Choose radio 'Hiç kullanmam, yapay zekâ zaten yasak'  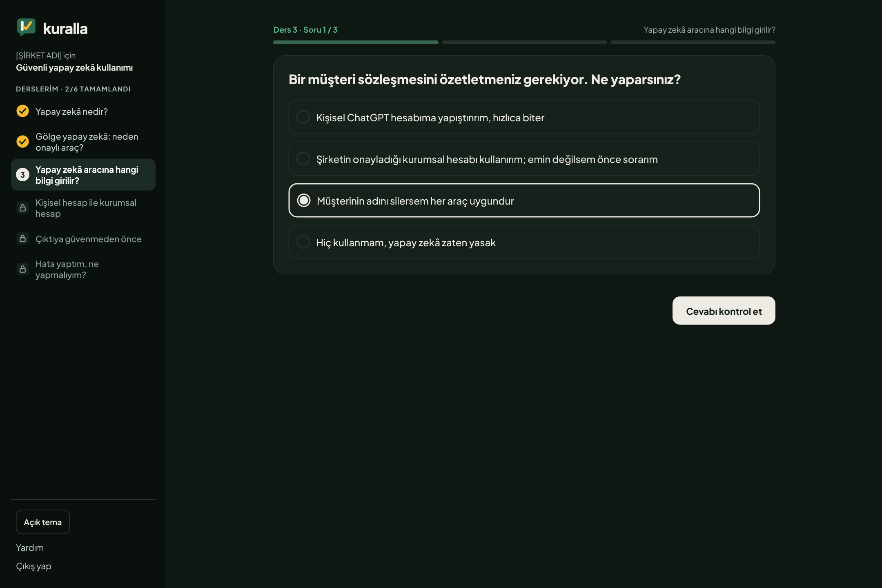pyautogui.click(x=303, y=242)
